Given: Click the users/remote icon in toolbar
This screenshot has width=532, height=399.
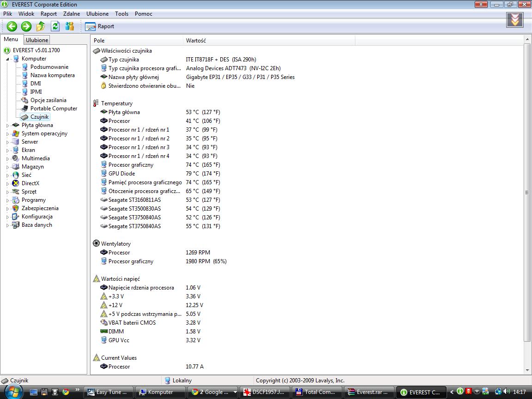Looking at the screenshot, I should (x=70, y=26).
